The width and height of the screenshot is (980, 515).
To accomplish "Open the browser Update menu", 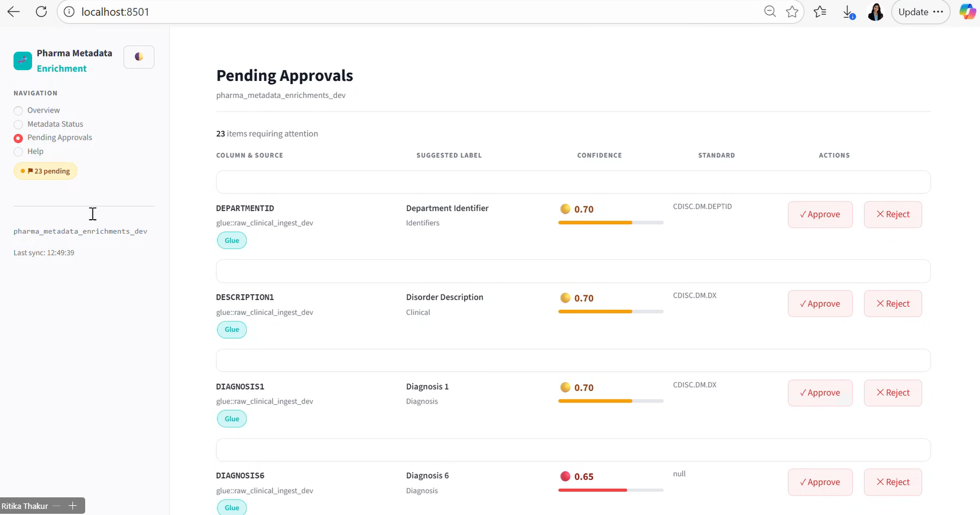I will click(920, 12).
